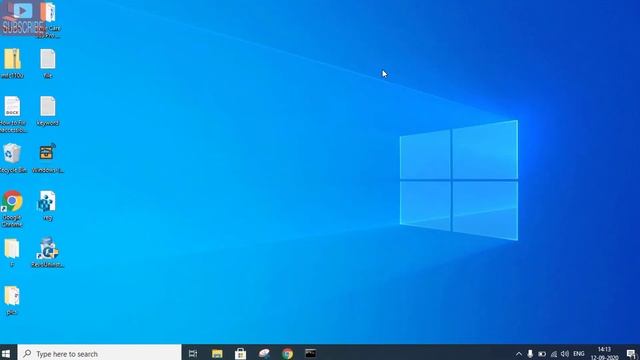Screen dimensions: 640x360
Task: Open File Explorer from the taskbar
Action: [217, 353]
